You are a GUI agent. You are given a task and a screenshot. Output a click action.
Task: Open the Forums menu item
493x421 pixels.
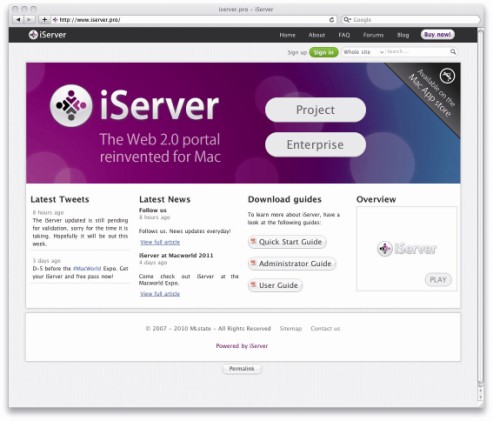pos(373,35)
